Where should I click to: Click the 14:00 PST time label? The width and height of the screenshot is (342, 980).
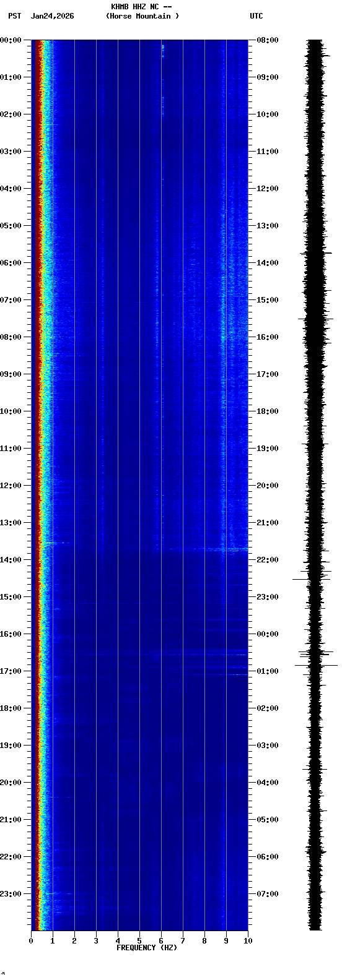tap(11, 560)
